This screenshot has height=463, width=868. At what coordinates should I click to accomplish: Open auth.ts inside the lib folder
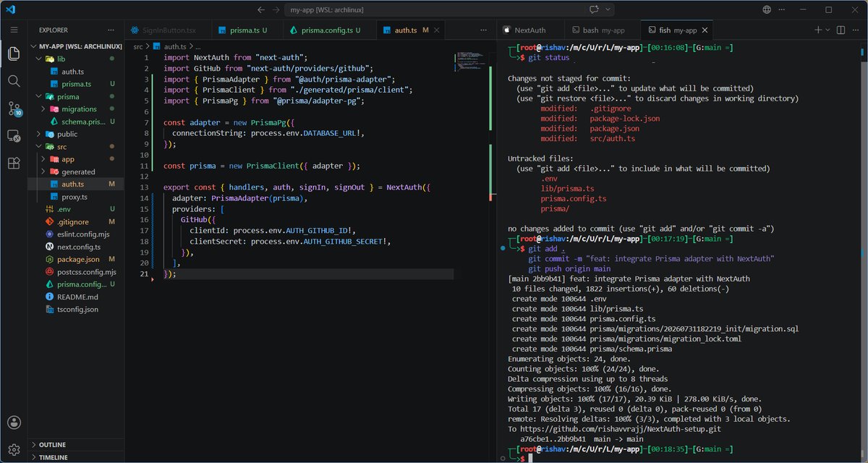point(76,72)
